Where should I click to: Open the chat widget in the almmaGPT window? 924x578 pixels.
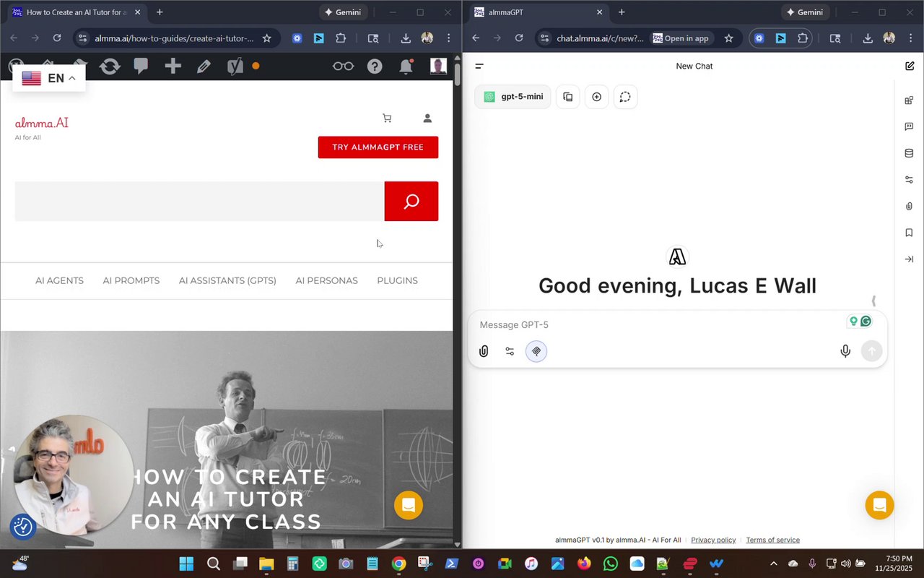(879, 505)
